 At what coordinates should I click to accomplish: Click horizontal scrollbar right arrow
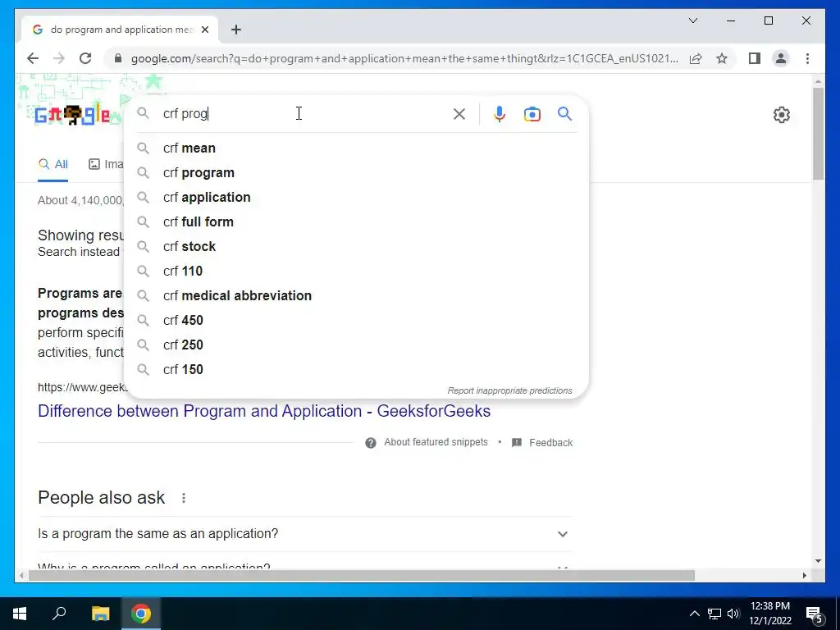pyautogui.click(x=805, y=575)
